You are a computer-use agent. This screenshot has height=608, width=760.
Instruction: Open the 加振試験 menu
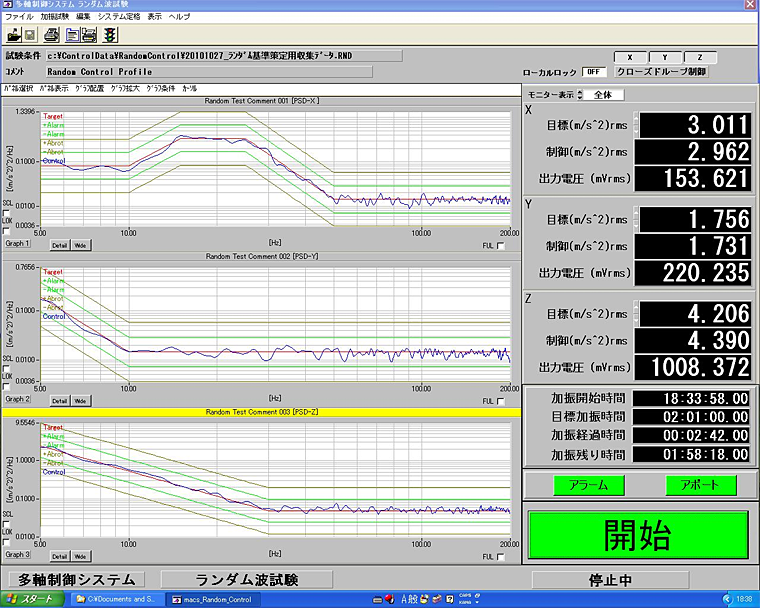click(x=54, y=16)
